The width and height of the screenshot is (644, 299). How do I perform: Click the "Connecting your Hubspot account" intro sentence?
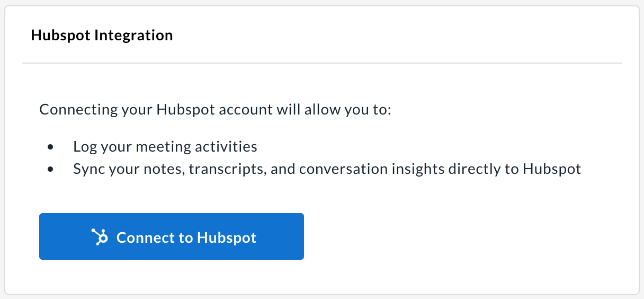[216, 111]
